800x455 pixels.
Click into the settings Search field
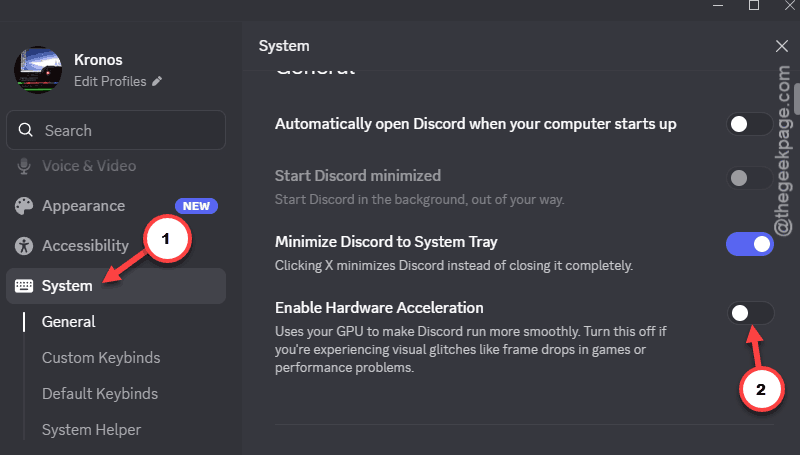coord(116,130)
